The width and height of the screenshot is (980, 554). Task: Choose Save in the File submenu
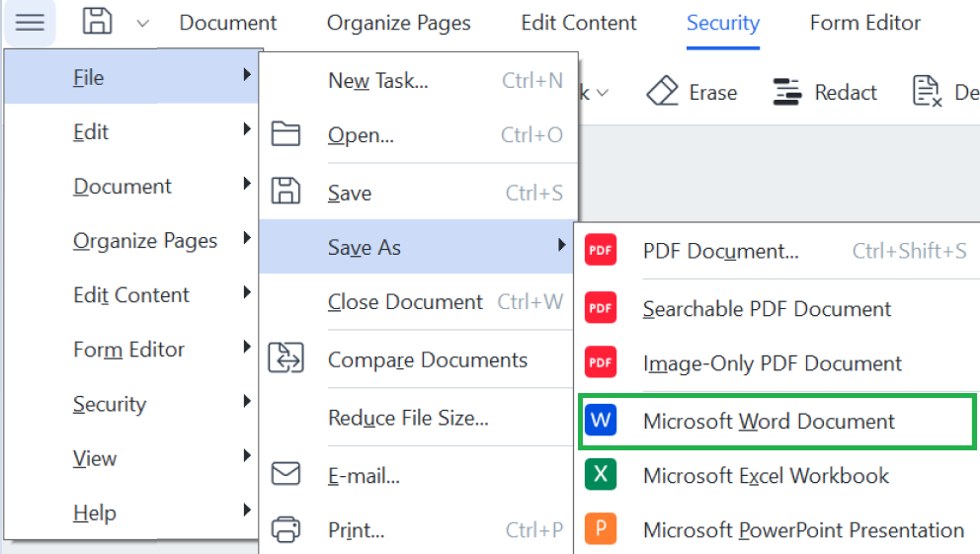coord(418,193)
